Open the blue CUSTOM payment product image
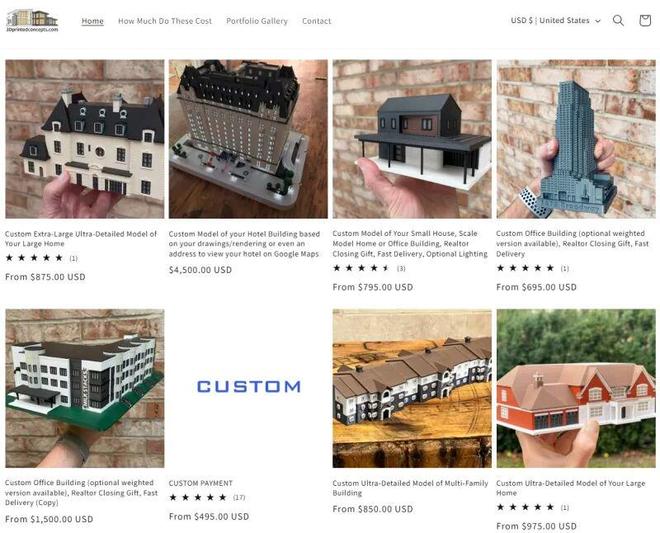 (x=248, y=388)
